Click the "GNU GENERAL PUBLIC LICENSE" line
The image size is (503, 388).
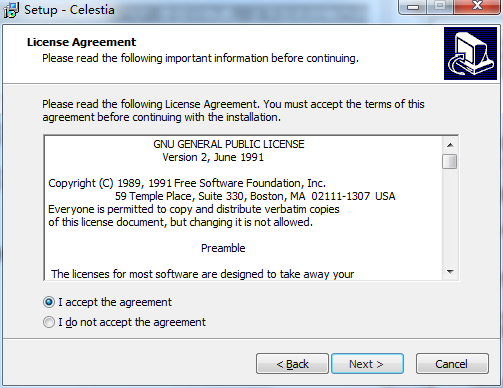(x=229, y=144)
